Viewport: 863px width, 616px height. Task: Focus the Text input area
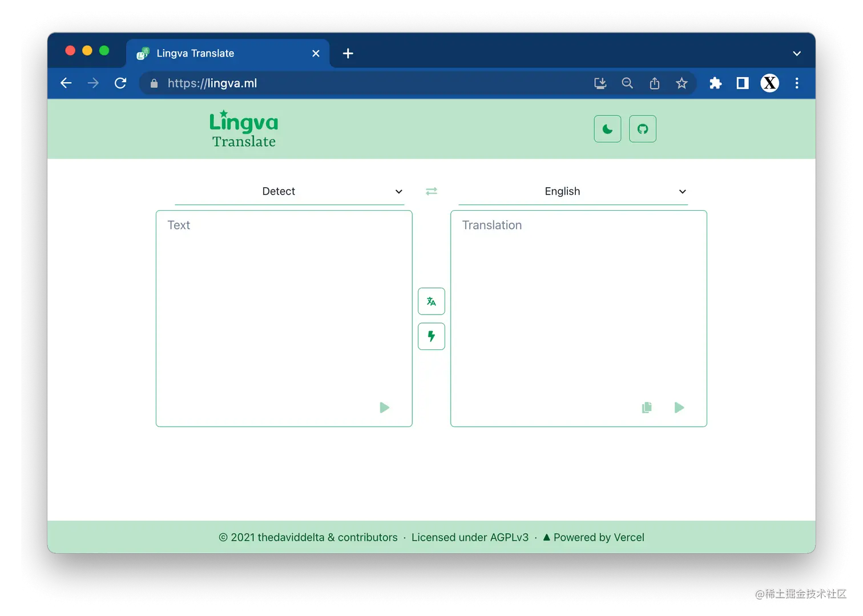pyautogui.click(x=284, y=319)
